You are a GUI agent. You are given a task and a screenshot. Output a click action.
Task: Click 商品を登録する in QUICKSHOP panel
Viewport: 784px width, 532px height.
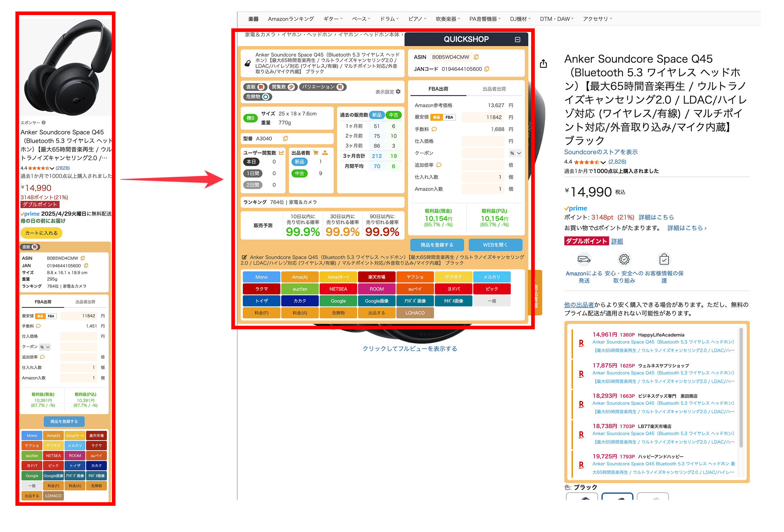[437, 245]
